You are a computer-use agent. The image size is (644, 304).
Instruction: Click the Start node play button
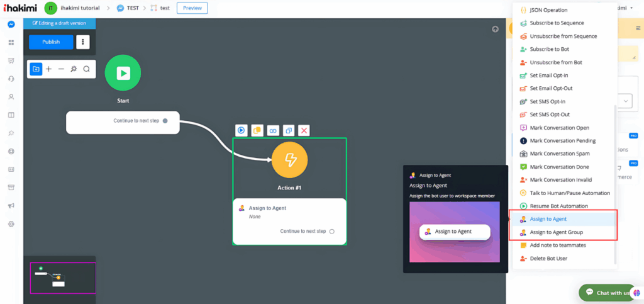coord(123,73)
